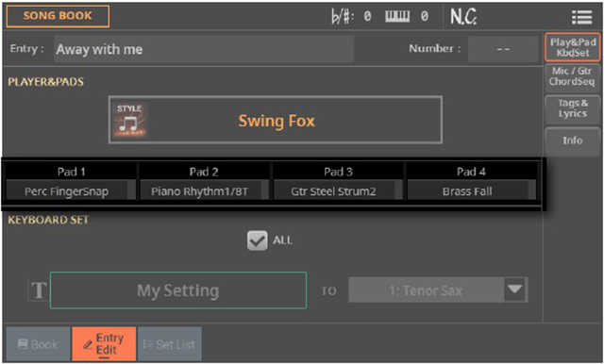This screenshot has height=364, width=604.
Task: Expand the 1: Tenor Sax dropdown arrow
Action: (x=515, y=290)
